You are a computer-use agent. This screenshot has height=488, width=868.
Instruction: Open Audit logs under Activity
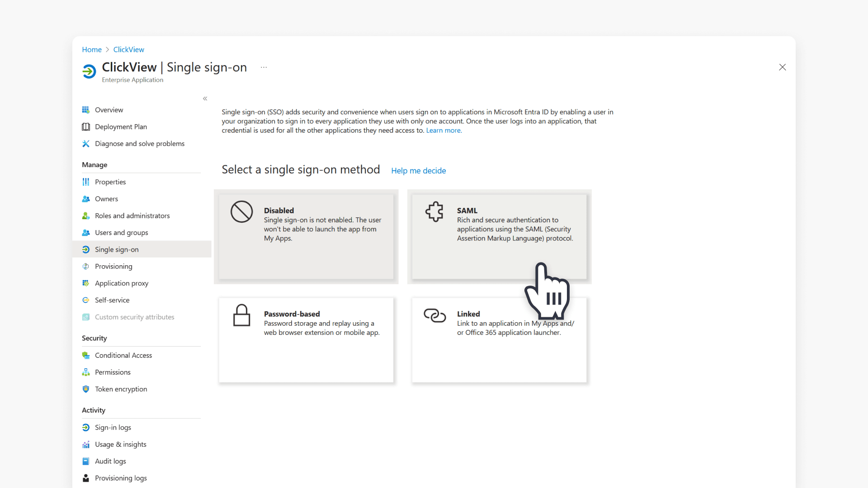[110, 461]
